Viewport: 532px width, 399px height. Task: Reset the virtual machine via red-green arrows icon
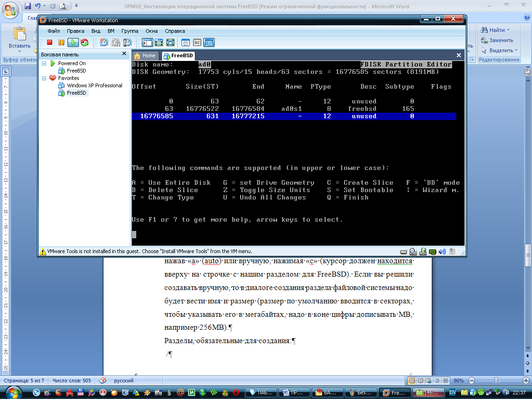pyautogui.click(x=85, y=42)
